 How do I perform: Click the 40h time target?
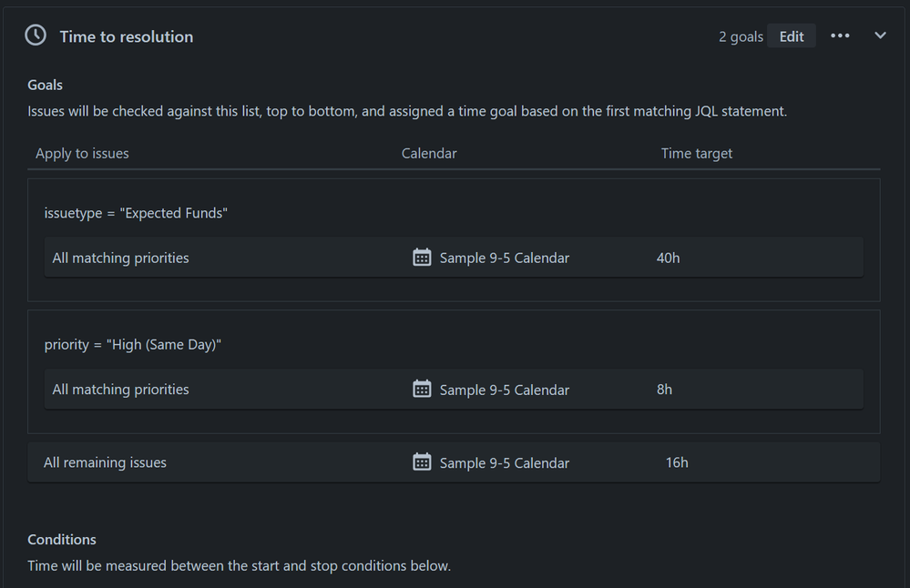(668, 259)
